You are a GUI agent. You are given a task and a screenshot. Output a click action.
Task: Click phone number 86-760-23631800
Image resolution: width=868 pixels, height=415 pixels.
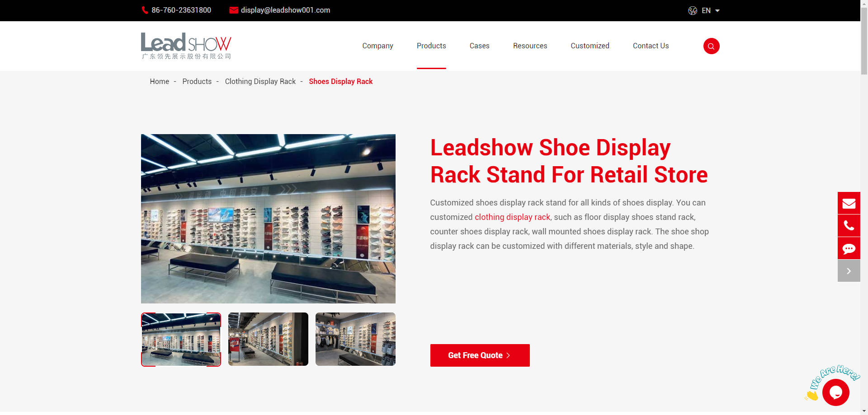(x=181, y=10)
